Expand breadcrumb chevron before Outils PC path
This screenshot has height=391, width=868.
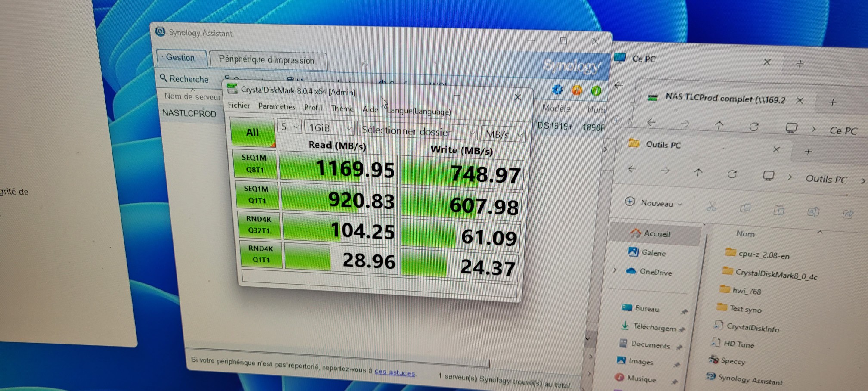[790, 177]
